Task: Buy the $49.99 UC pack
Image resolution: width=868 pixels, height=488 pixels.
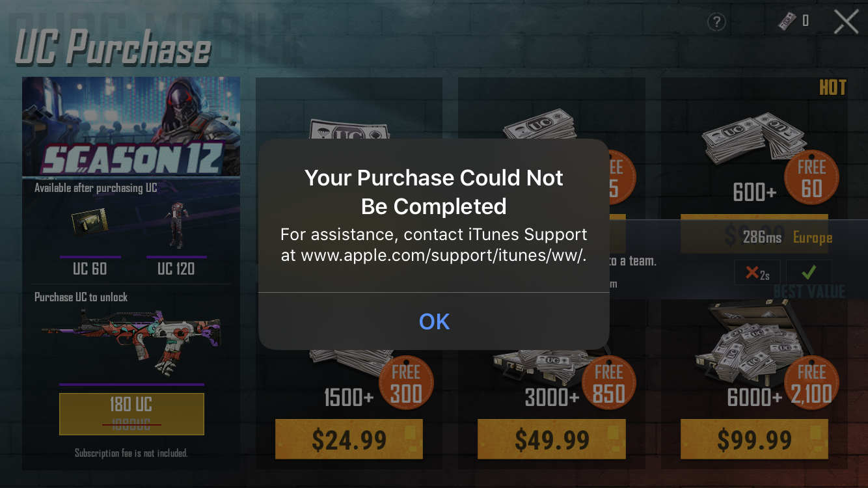Action: 552,439
